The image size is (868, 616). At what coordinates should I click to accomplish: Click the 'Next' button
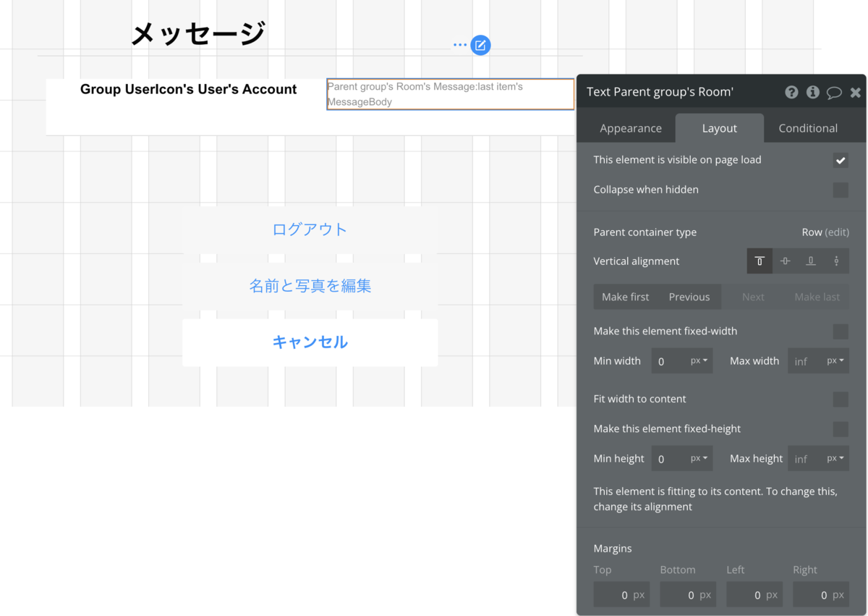click(753, 297)
